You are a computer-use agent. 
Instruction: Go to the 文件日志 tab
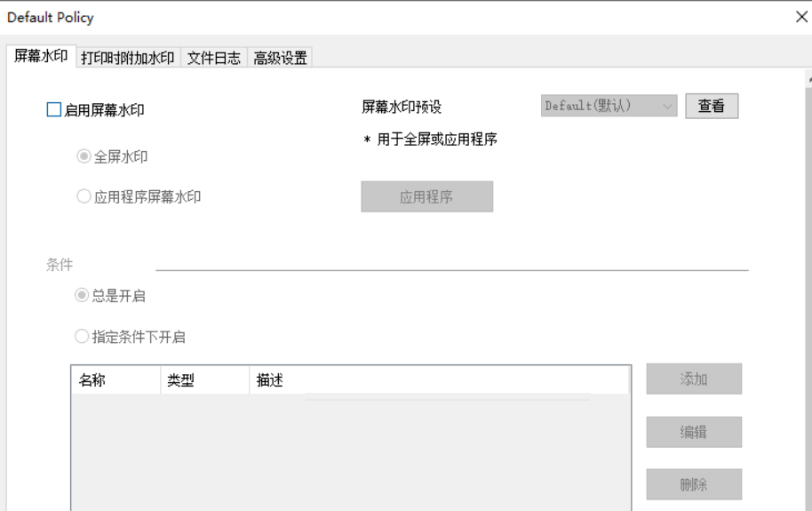[214, 58]
